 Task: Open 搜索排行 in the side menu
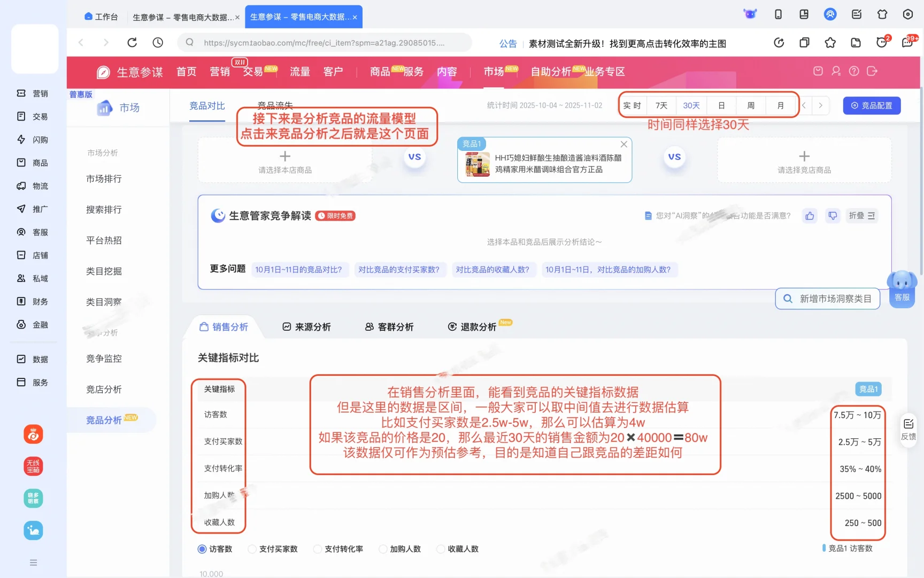104,210
